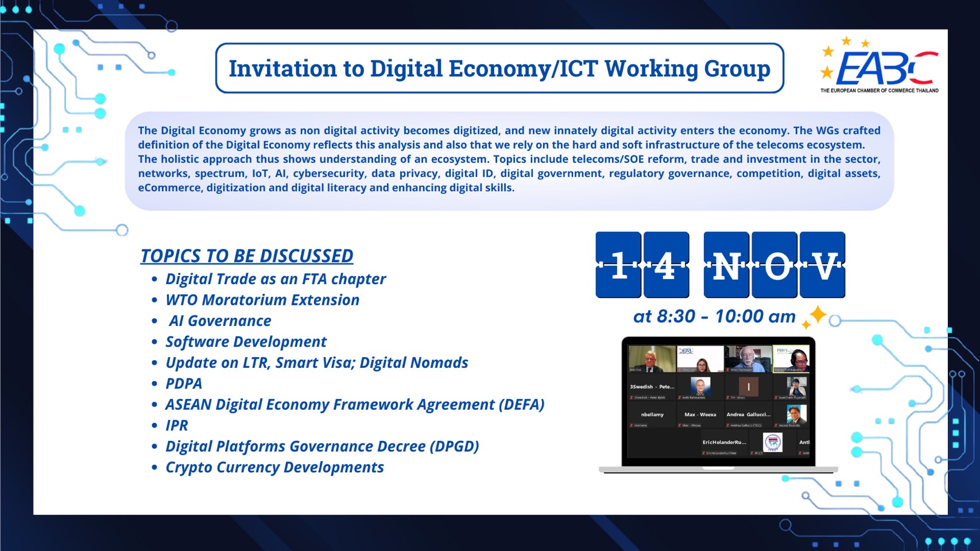Select 'IPR' topic
The image size is (980, 551).
click(x=176, y=425)
